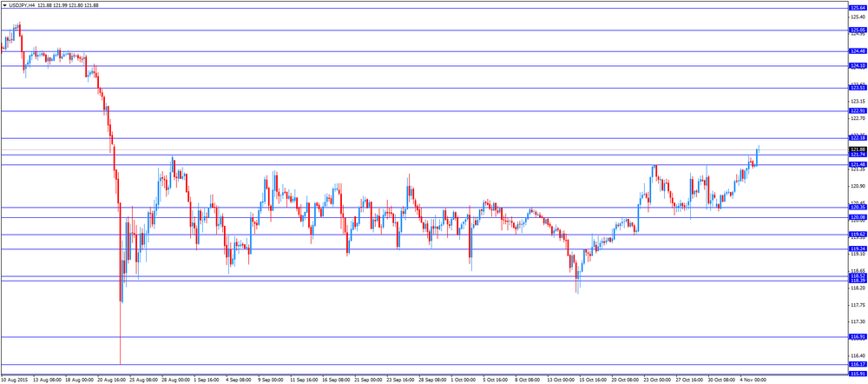Click the 10 Aug 2015 date label
The height and width of the screenshot is (384, 868).
[15, 381]
